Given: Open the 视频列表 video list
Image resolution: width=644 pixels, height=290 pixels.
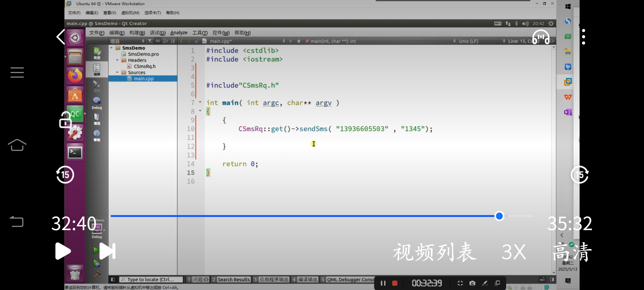Looking at the screenshot, I should pos(435,252).
